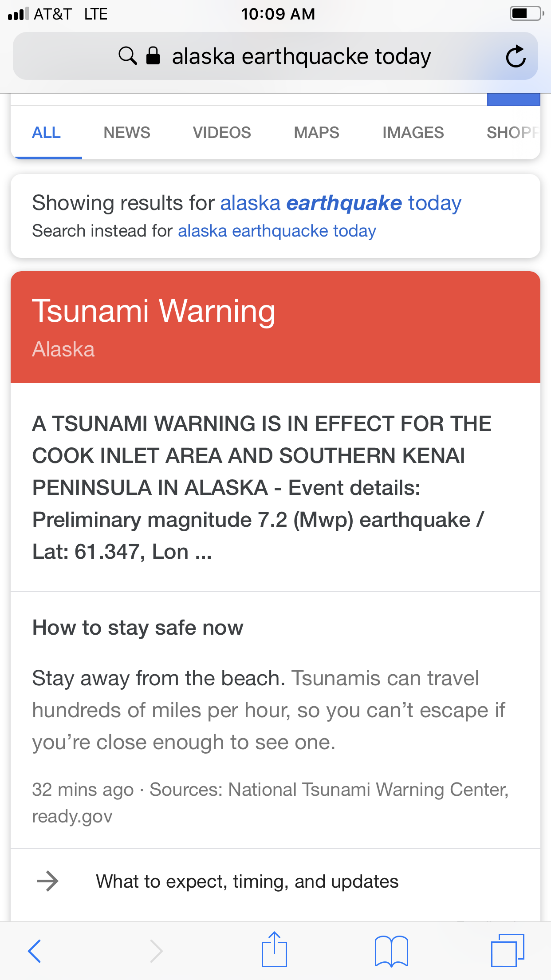This screenshot has height=980, width=551.
Task: Tap the Safari forward arrow
Action: tap(156, 951)
